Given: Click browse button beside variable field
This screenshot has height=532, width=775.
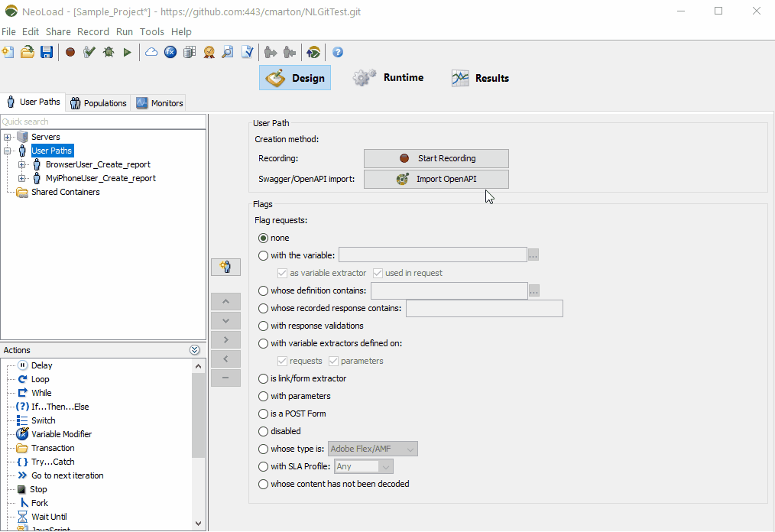Looking at the screenshot, I should [x=533, y=255].
